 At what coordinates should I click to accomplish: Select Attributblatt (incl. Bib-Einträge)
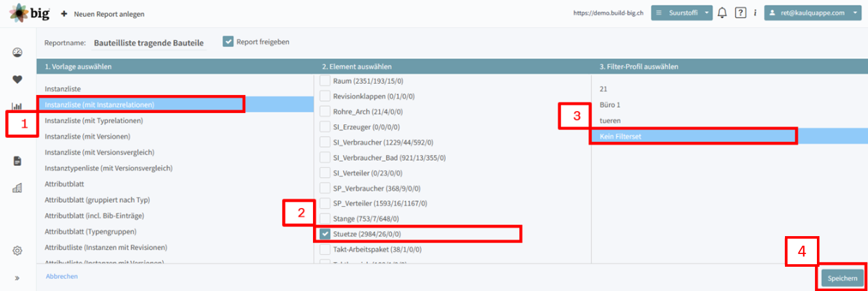pyautogui.click(x=175, y=216)
